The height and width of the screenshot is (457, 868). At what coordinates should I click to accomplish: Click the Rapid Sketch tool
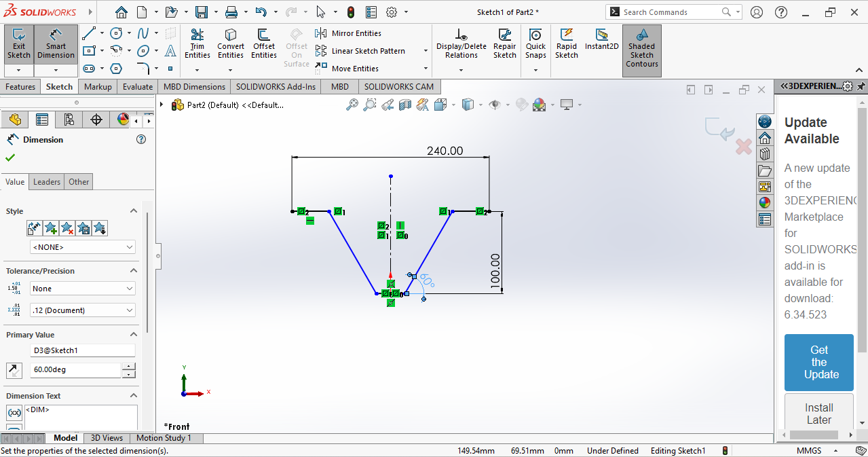[567, 44]
